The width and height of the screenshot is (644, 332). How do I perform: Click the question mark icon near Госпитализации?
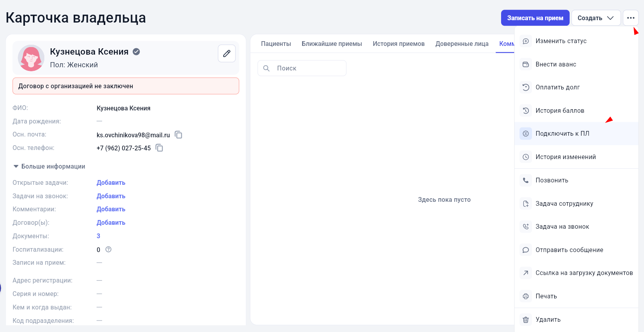108,249
